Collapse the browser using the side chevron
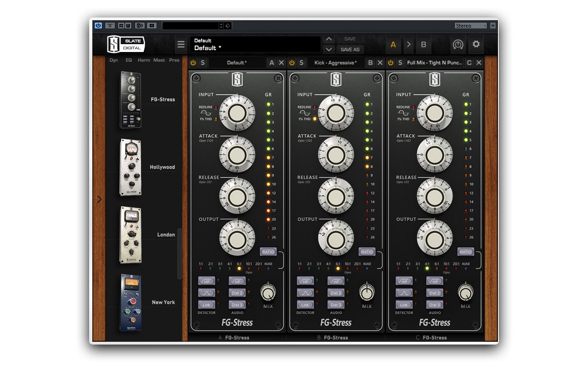This screenshot has width=588, height=368. [99, 200]
